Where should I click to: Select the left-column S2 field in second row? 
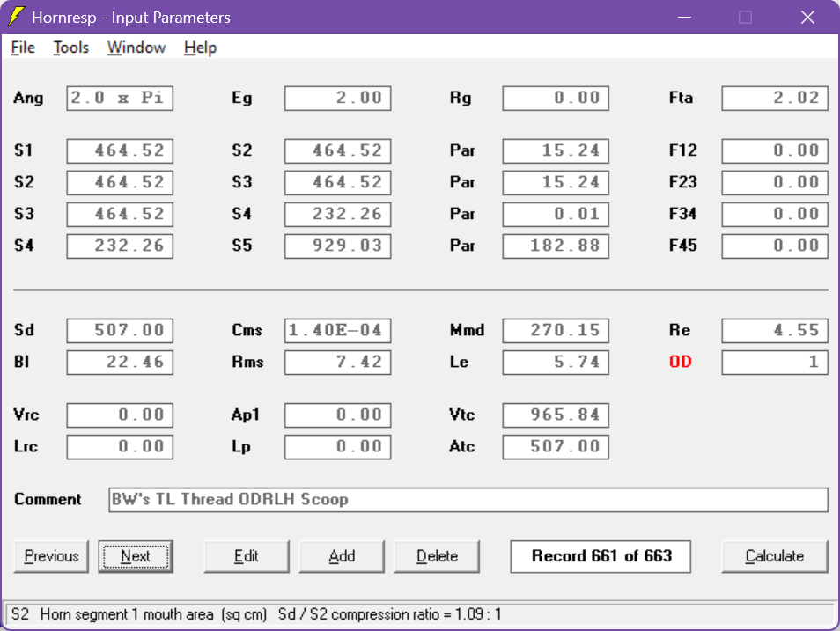pos(120,183)
